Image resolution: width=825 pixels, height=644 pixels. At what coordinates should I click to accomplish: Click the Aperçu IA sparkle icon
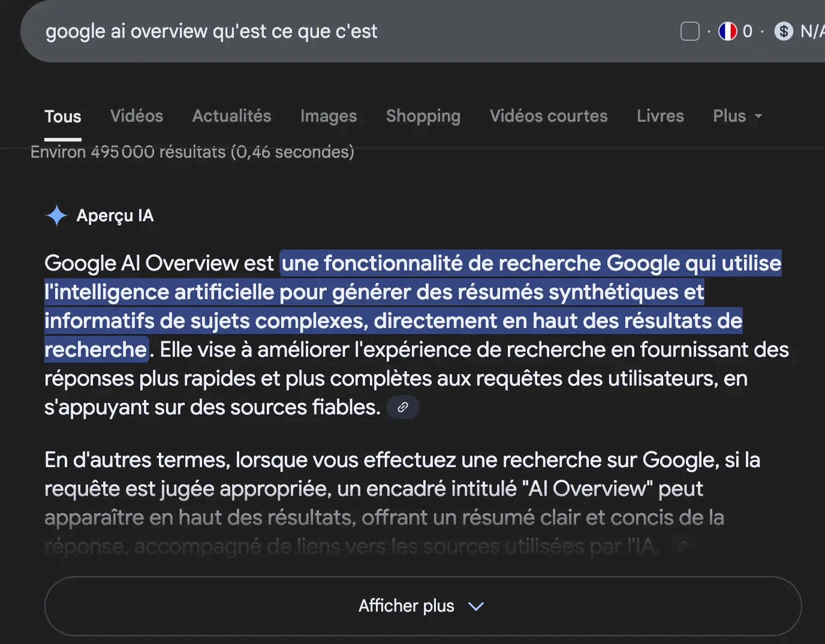click(x=56, y=215)
